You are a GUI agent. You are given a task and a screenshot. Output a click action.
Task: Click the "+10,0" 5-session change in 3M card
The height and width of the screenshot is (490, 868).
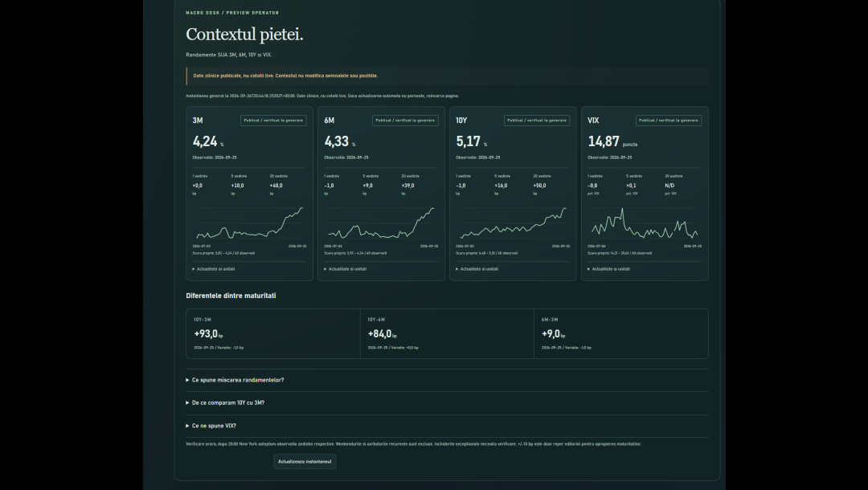[x=237, y=186]
